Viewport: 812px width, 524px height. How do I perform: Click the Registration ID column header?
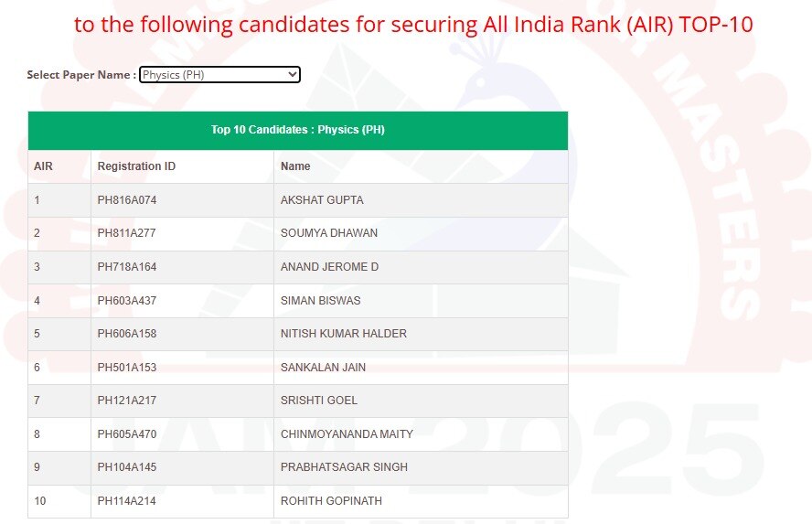click(x=136, y=166)
